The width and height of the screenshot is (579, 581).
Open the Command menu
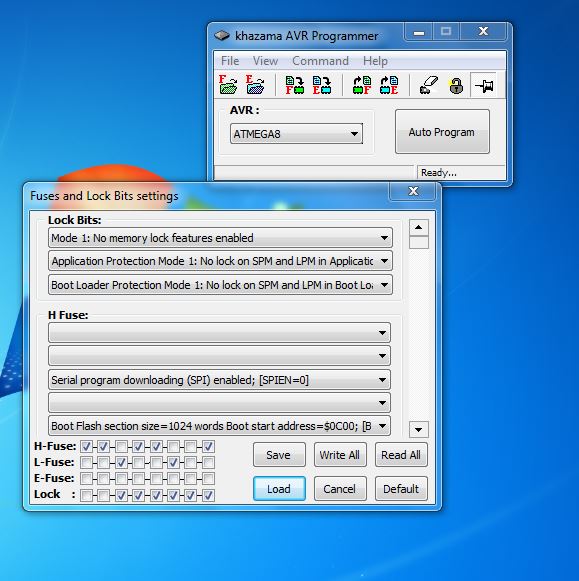(x=320, y=61)
